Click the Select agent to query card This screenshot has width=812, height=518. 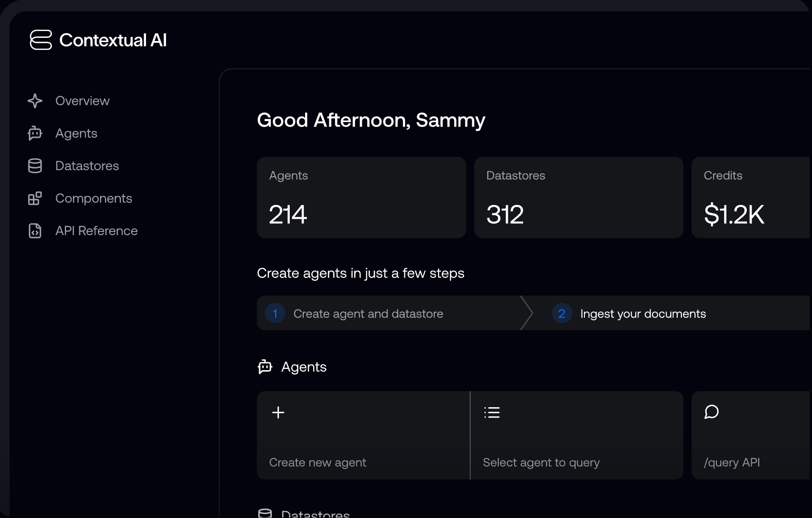(x=577, y=435)
